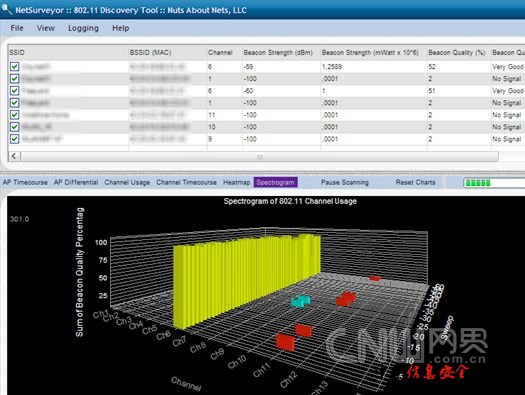
Task: Click the horizontal scrollbar thumb under the table
Action: 259,156
